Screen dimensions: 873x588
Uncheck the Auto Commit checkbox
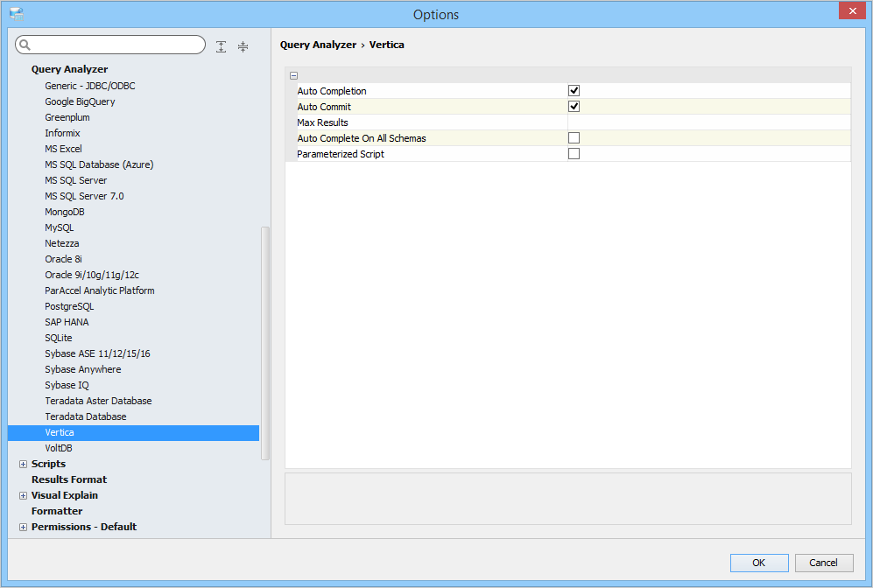tap(574, 106)
